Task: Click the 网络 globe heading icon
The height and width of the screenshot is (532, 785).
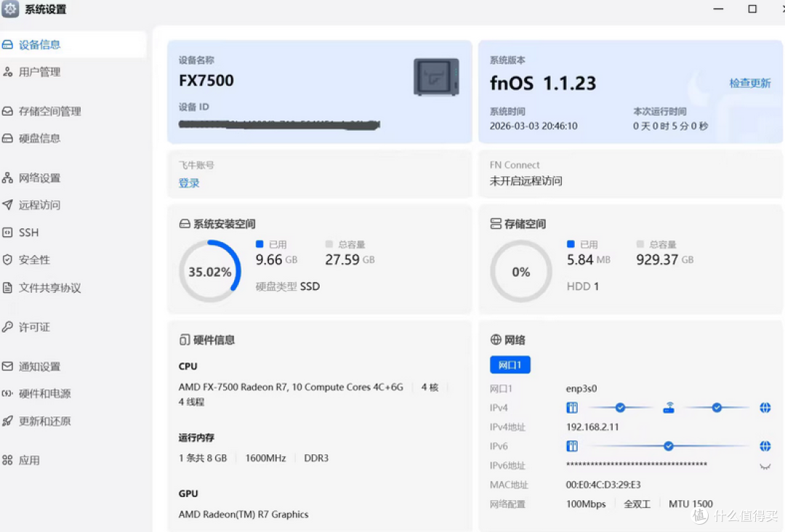Action: pyautogui.click(x=496, y=340)
